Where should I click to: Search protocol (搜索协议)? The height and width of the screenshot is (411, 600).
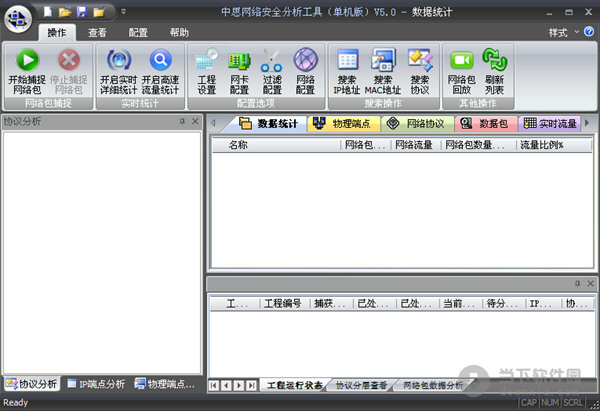click(x=420, y=71)
